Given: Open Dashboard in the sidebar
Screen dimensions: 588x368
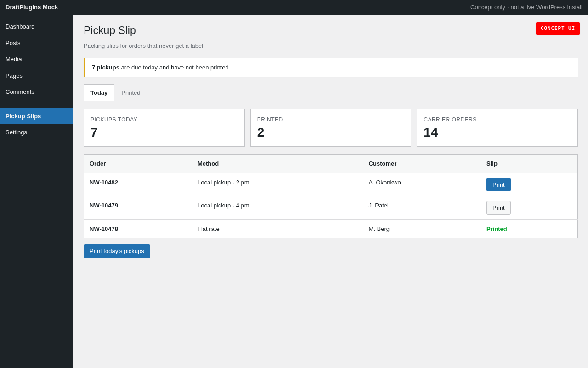Looking at the screenshot, I should (x=37, y=27).
